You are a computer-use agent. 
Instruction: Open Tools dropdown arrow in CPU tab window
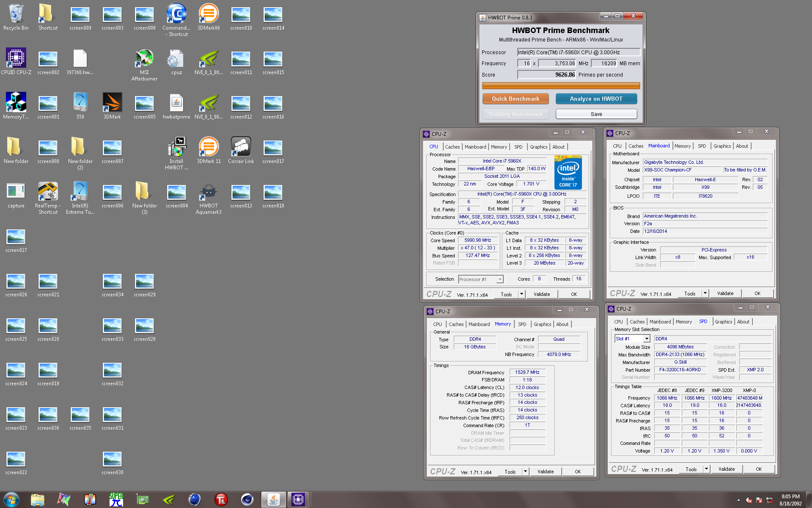tap(521, 294)
